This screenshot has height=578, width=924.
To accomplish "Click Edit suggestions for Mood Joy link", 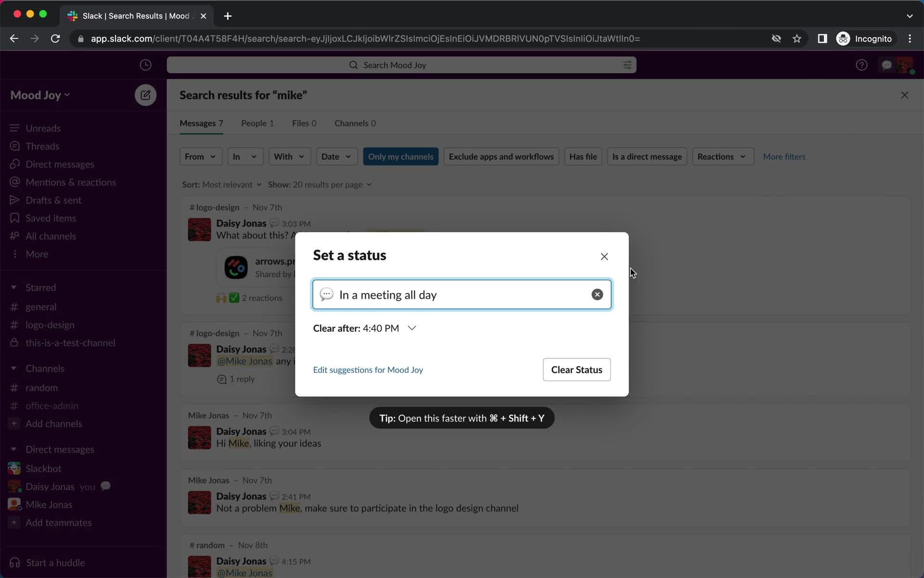I will click(368, 369).
